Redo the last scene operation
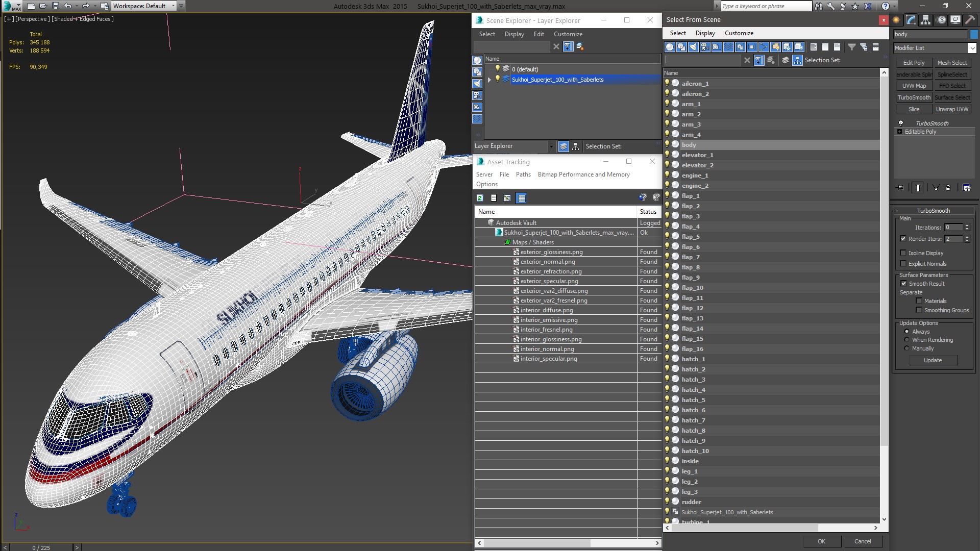 [86, 6]
